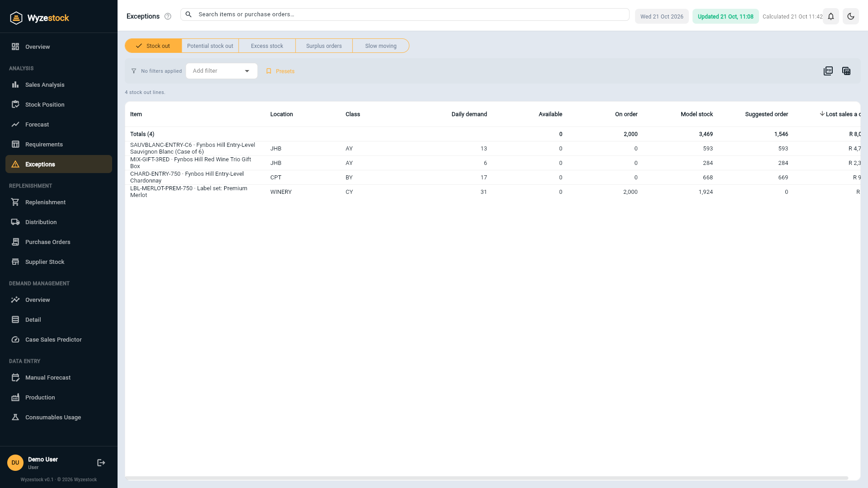Open Sales Analysis in sidebar
This screenshot has width=868, height=488.
(59, 85)
